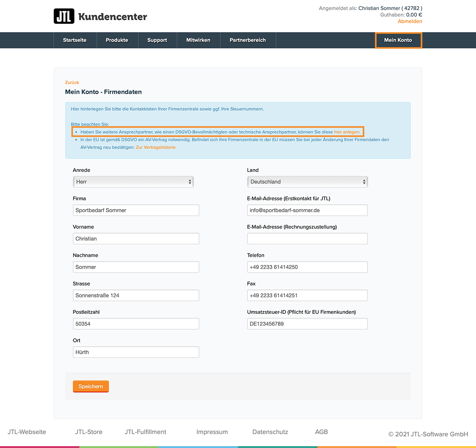This screenshot has width=476, height=448.
Task: Click the Zurück link
Action: [x=72, y=82]
